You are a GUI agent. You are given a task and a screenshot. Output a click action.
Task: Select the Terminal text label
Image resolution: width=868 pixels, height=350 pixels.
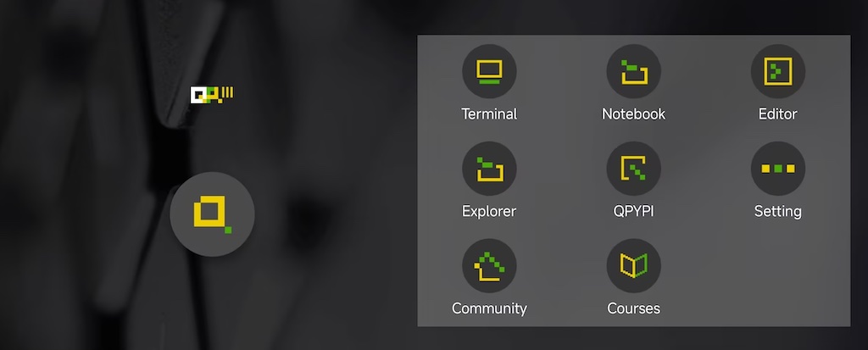(489, 114)
